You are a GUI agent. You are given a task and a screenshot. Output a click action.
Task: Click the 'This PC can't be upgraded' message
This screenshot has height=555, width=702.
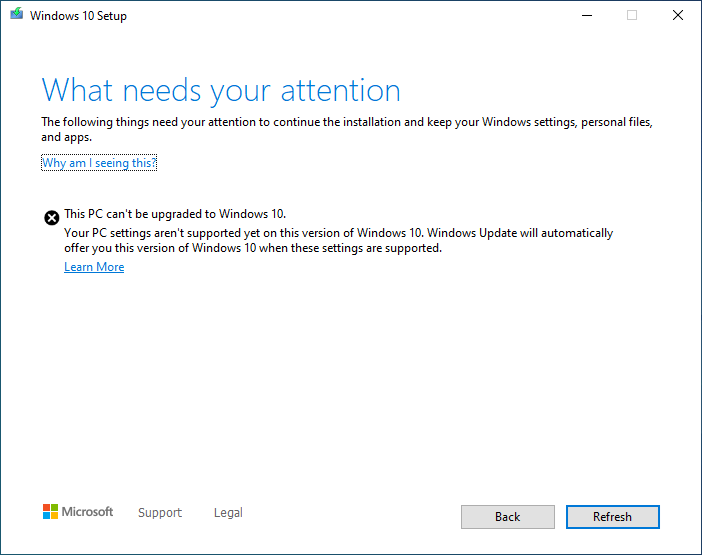click(x=175, y=214)
